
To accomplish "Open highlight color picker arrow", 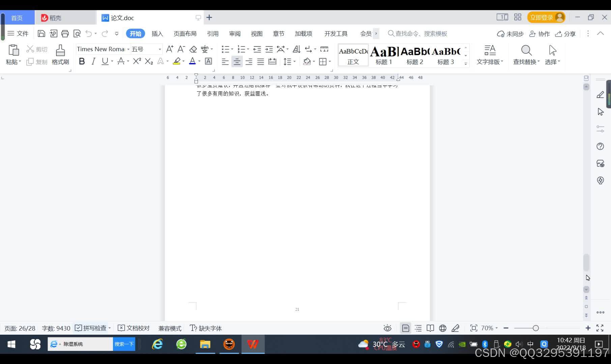I will (x=183, y=61).
